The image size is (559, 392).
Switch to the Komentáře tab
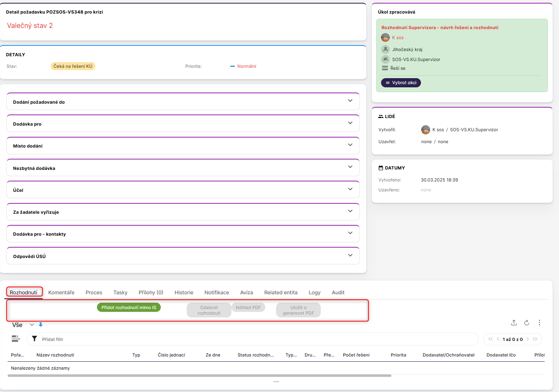[61, 292]
